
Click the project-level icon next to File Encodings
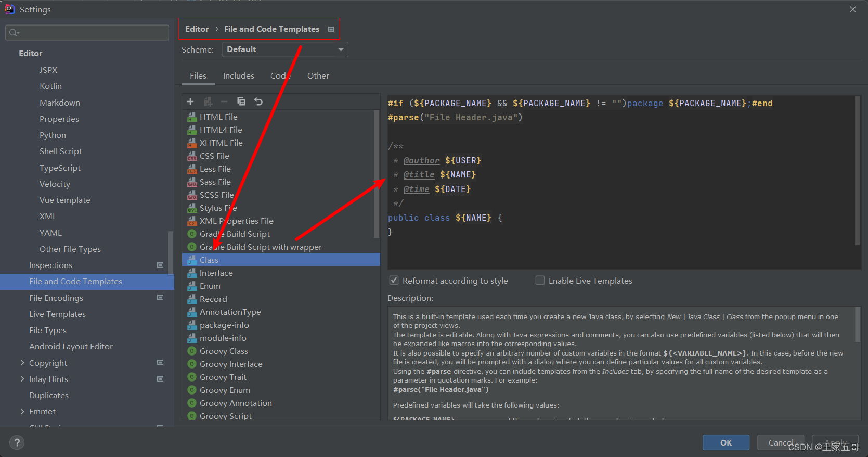(160, 298)
